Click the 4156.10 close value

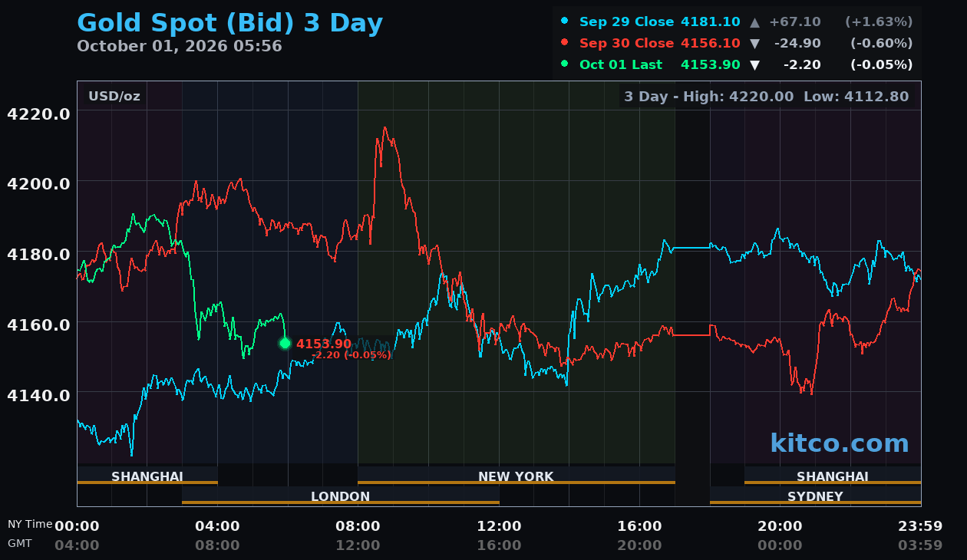[x=711, y=43]
